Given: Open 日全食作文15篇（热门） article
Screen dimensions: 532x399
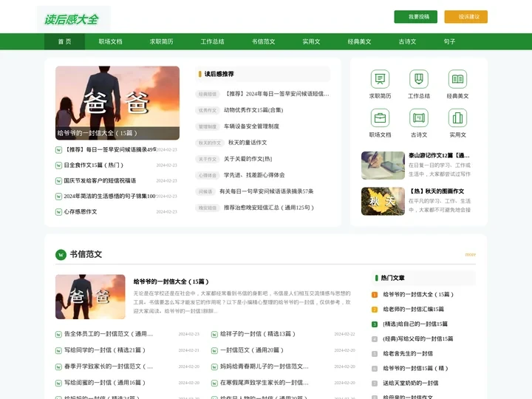Looking at the screenshot, I should pyautogui.click(x=94, y=166).
